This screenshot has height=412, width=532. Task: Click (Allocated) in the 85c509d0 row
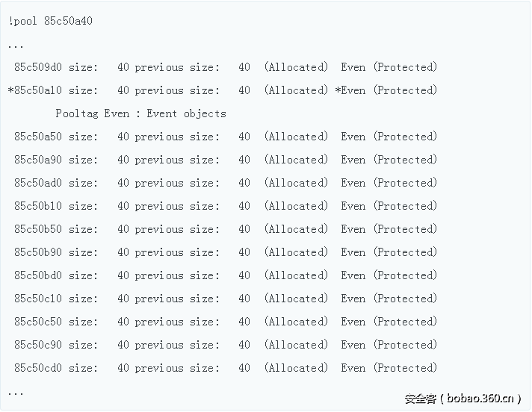296,67
